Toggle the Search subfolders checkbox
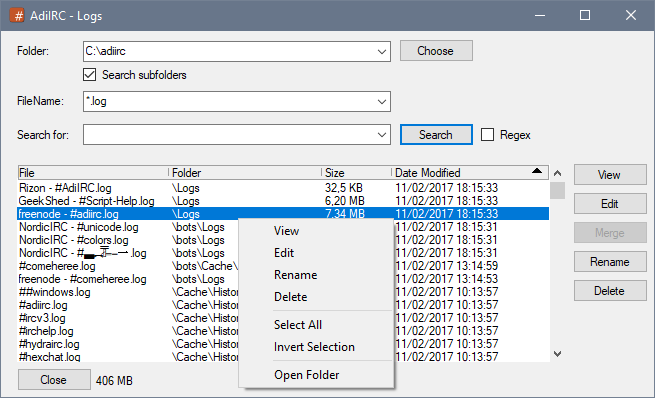The width and height of the screenshot is (655, 398). pyautogui.click(x=89, y=75)
